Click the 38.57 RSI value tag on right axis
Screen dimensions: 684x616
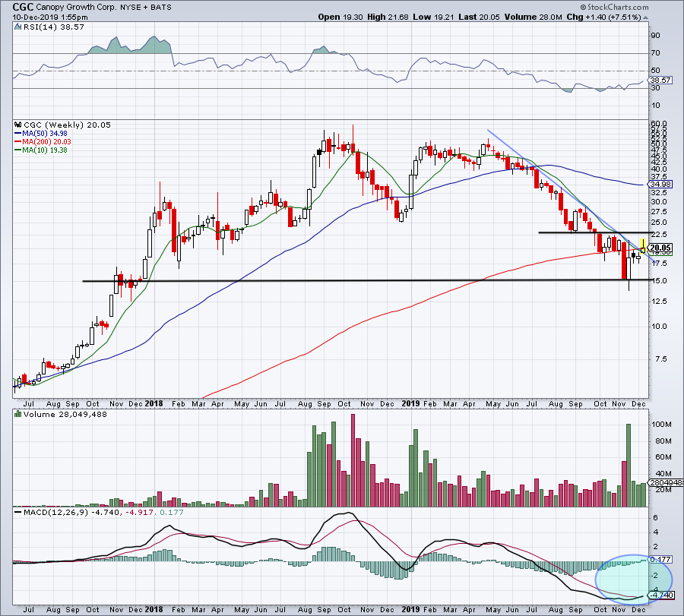point(660,81)
